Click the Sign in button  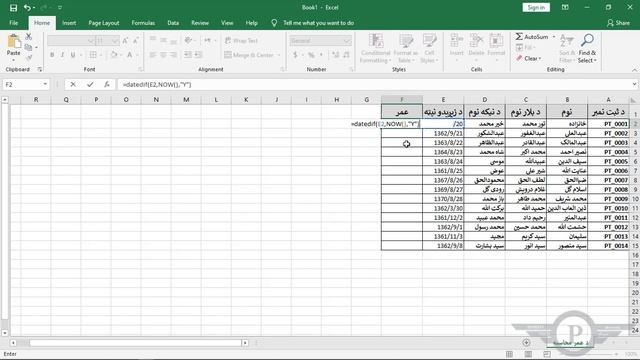pos(536,7)
